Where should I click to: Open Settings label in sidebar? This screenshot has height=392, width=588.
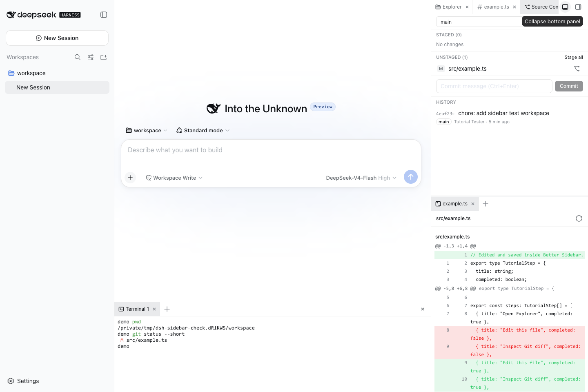(28, 381)
